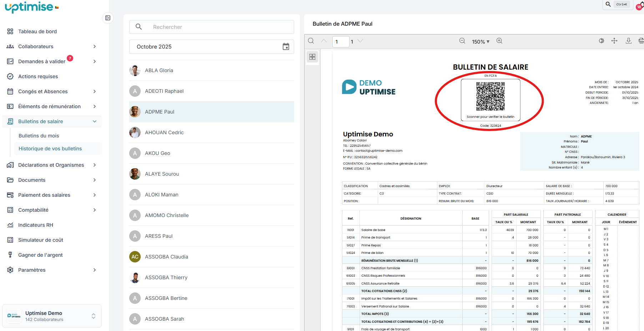Click the Rechercher employee search field
Screen dimensions: 644x331
click(x=212, y=27)
